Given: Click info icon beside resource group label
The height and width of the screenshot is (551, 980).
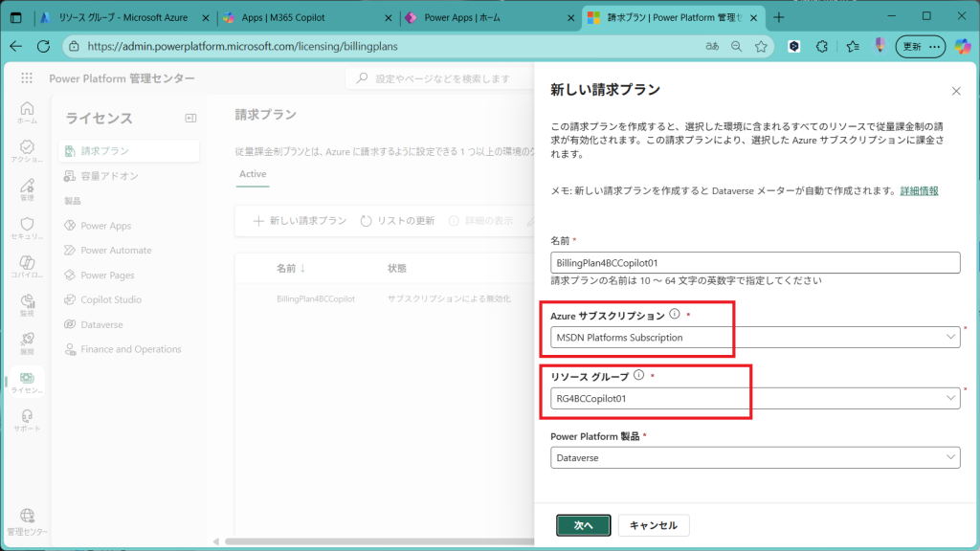Looking at the screenshot, I should pos(638,375).
